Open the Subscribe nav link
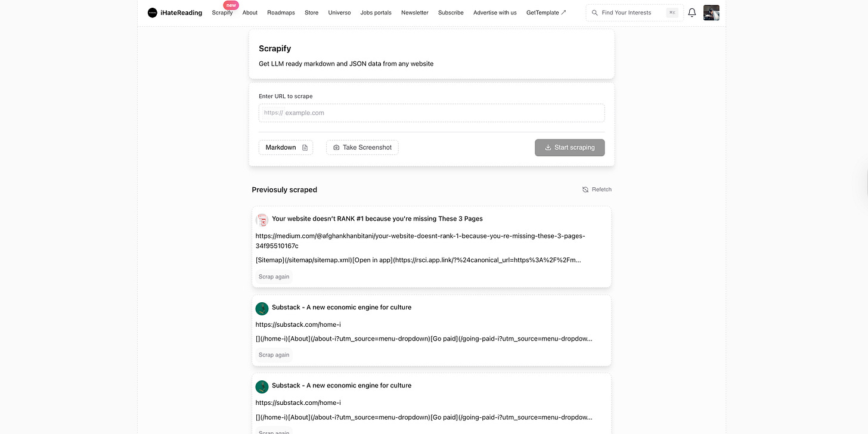Viewport: 868px width, 434px height. (x=451, y=13)
